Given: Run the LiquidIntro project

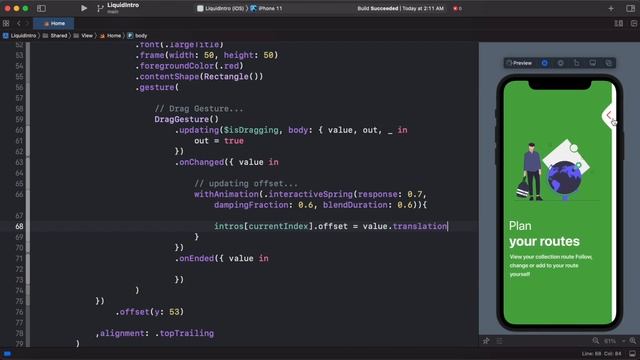Looking at the screenshot, I should point(84,8).
